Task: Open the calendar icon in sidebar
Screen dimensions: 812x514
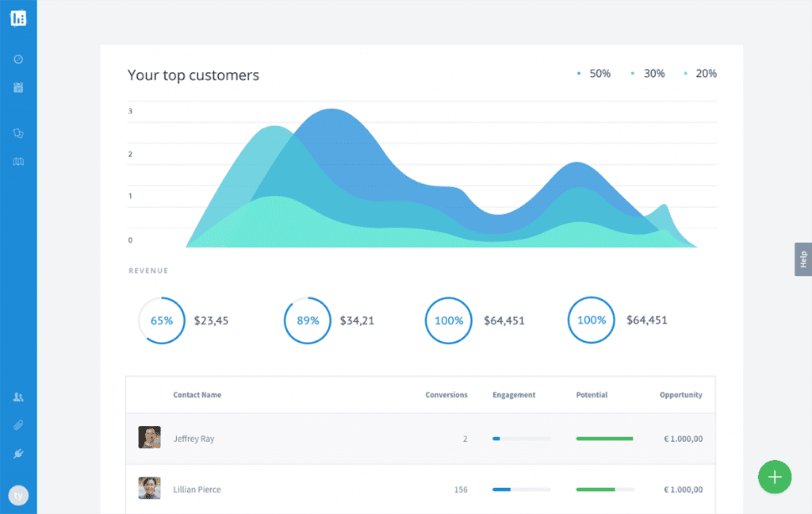Action: (x=18, y=87)
